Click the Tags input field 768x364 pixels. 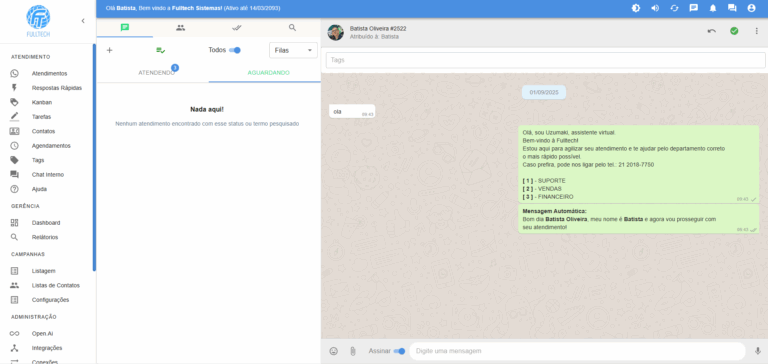(x=546, y=60)
